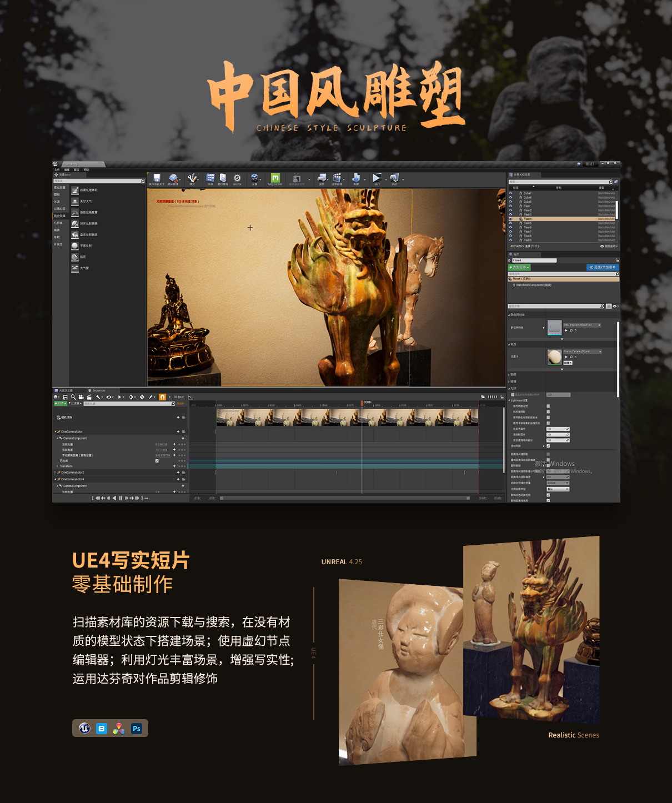Click the green 添加组件 button

pyautogui.click(x=520, y=267)
